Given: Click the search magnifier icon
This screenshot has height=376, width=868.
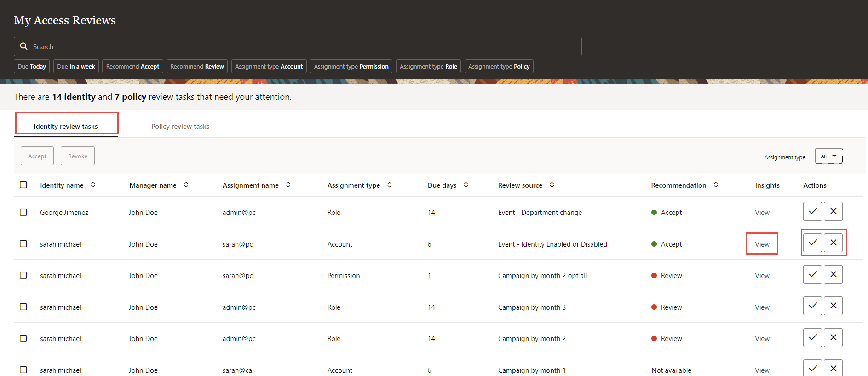Looking at the screenshot, I should point(24,46).
